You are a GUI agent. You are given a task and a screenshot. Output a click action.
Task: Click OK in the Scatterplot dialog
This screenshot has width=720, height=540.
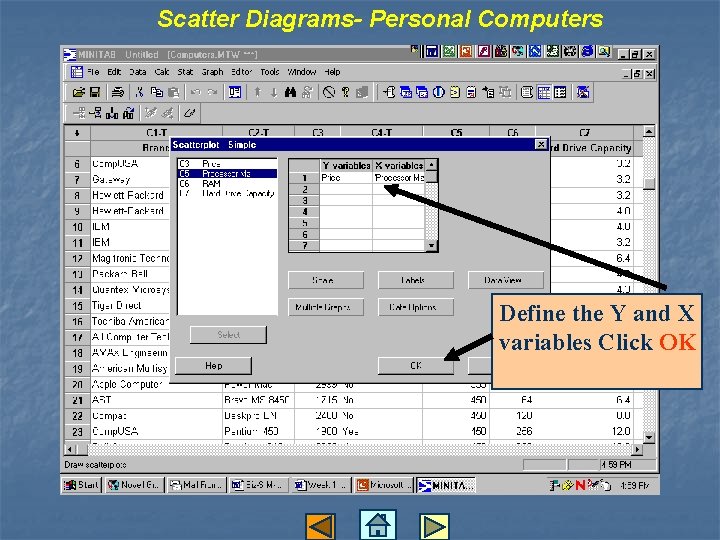click(416, 366)
